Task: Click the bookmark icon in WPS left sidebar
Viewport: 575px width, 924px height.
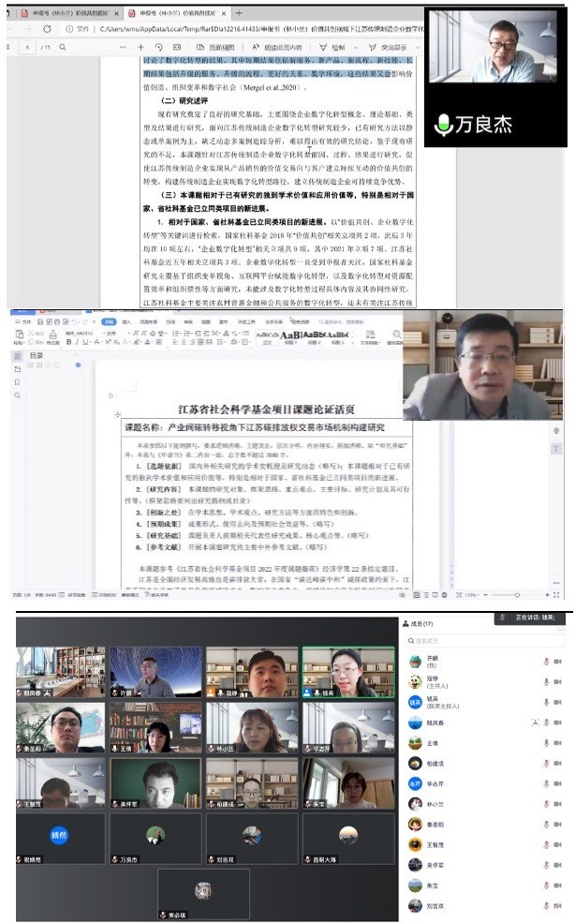Action: [x=19, y=382]
